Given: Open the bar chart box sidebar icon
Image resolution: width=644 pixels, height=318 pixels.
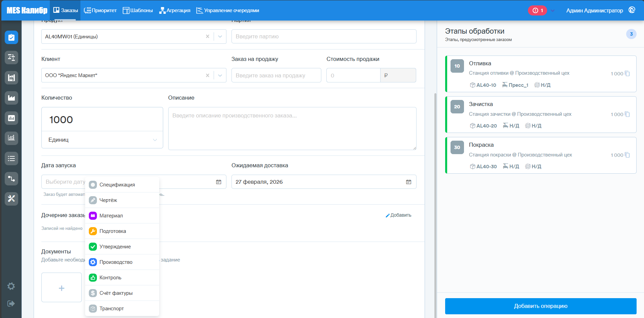Looking at the screenshot, I should pos(11,118).
